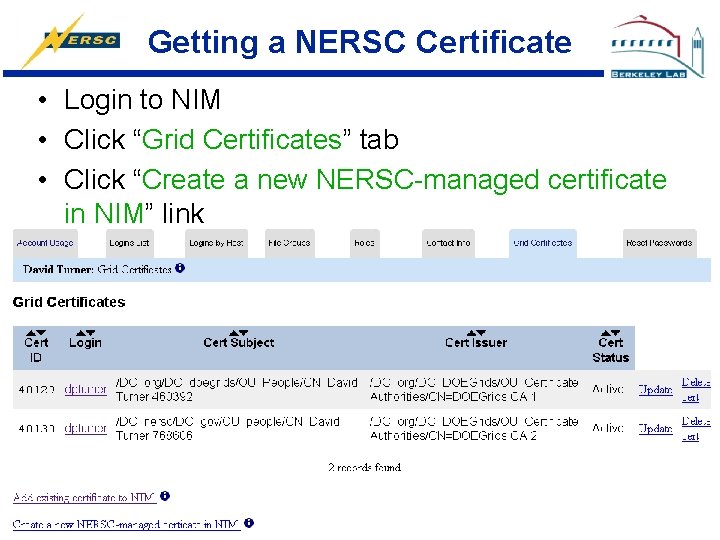
Task: Click Active status in DOEGrids CA 2 row
Action: coord(608,428)
